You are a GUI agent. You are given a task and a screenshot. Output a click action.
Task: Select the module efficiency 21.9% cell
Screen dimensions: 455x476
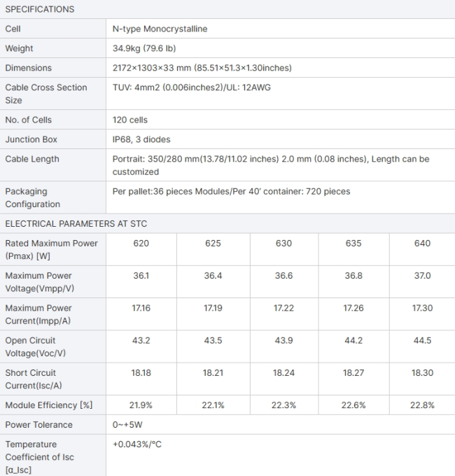pyautogui.click(x=141, y=405)
